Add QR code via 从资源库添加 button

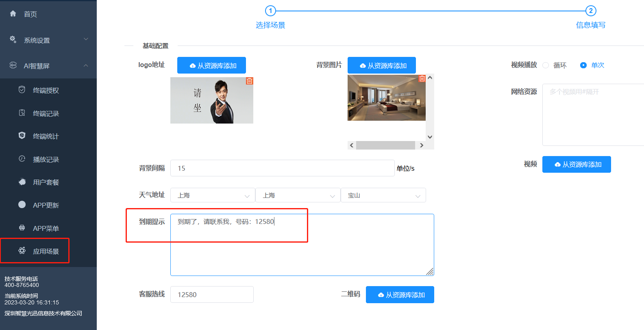coord(400,295)
